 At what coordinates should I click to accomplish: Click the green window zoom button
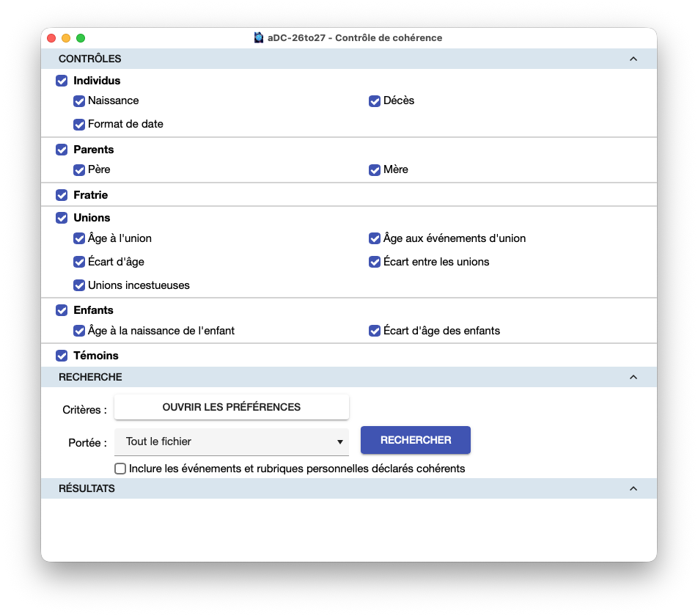(x=81, y=38)
